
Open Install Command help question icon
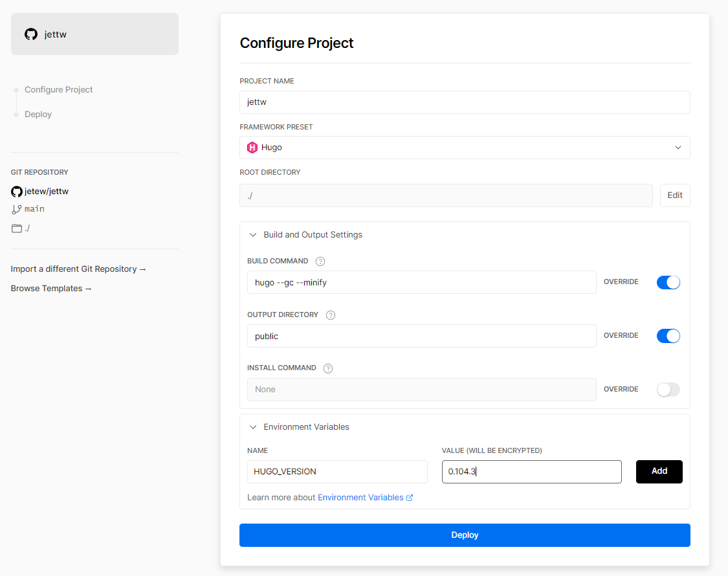pos(328,368)
